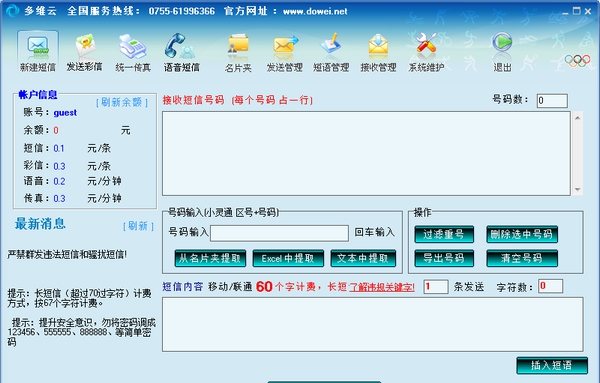The image size is (600, 383).
Task: Click Excel中提取 button
Action: pyautogui.click(x=288, y=258)
